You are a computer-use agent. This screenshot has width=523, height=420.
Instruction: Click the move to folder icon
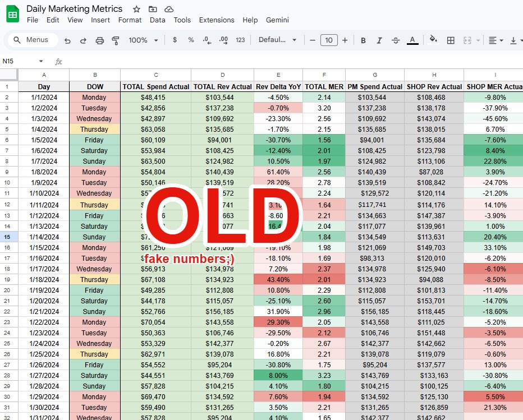tap(153, 10)
